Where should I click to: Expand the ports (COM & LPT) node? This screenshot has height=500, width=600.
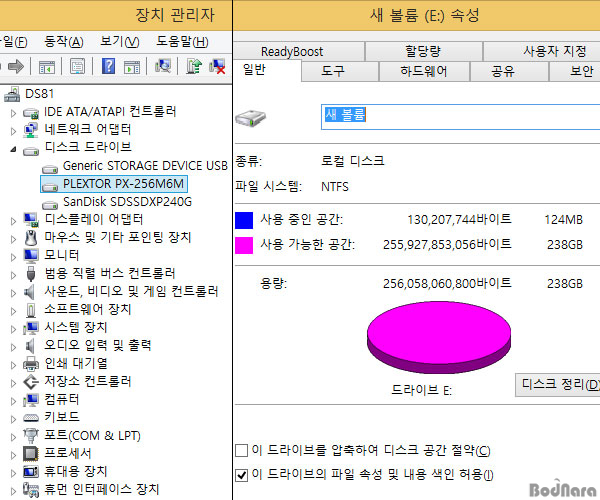pos(13,437)
